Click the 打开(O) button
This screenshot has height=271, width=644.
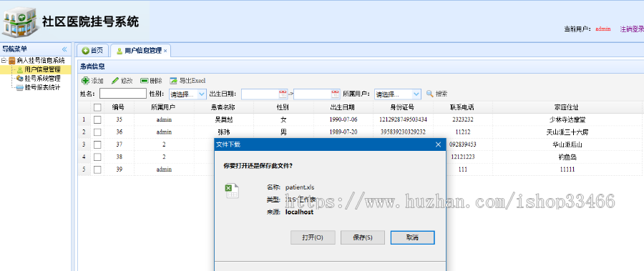pos(313,237)
